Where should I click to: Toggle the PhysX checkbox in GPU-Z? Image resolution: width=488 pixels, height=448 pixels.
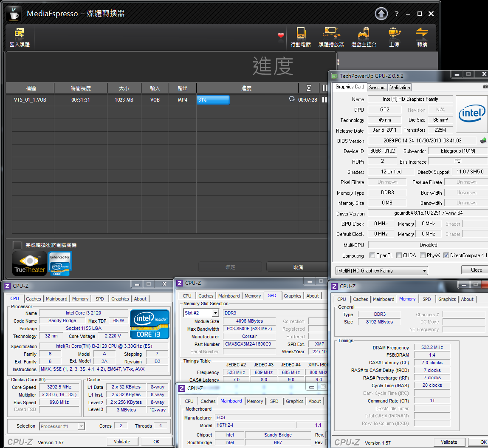click(x=423, y=255)
